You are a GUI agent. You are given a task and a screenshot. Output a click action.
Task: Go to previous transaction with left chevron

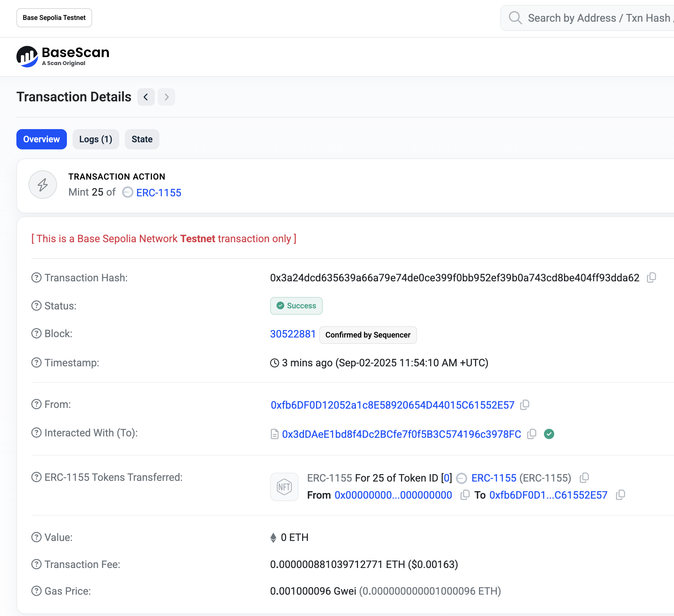pyautogui.click(x=146, y=97)
